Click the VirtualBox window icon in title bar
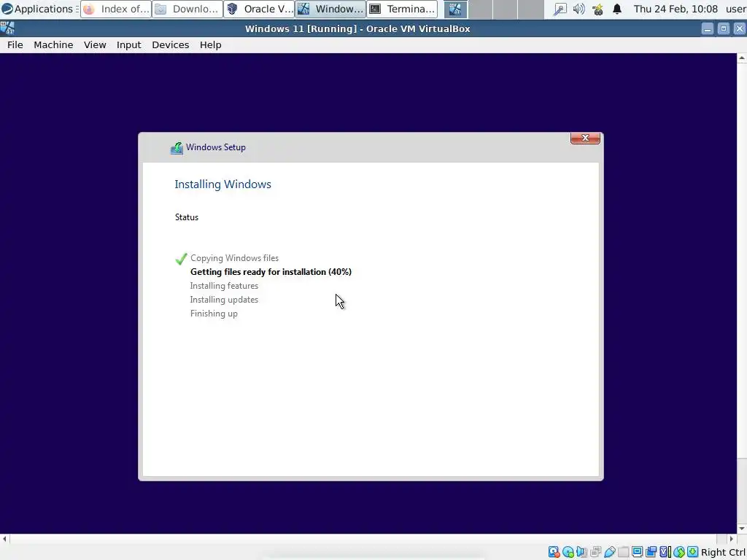The image size is (747, 560). point(7,28)
